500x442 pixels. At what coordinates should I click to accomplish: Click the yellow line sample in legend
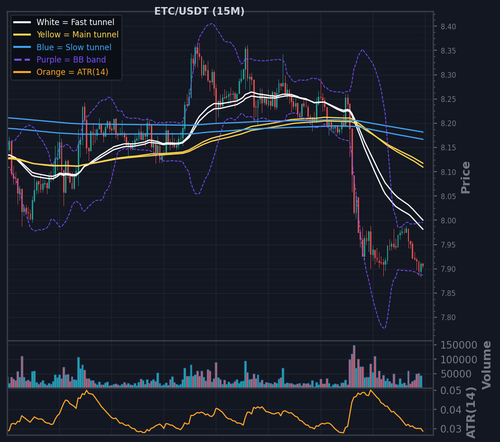pos(22,35)
